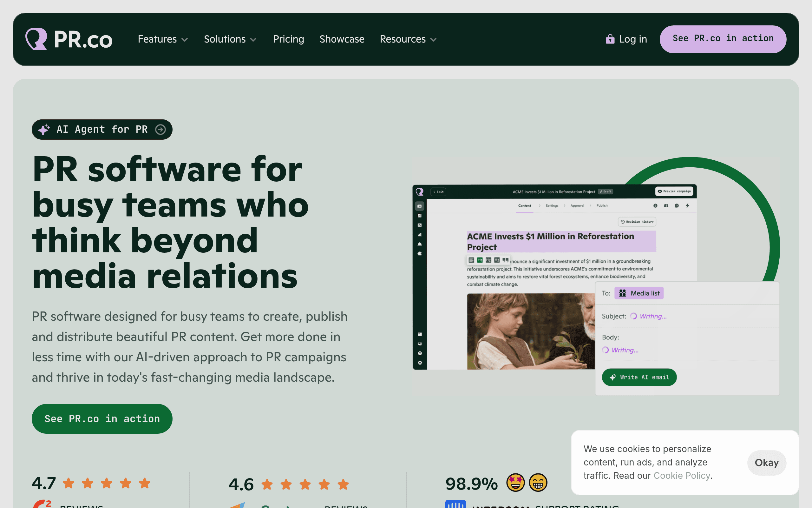Apply the blockquote format icon
This screenshot has height=508, width=812.
(x=505, y=260)
